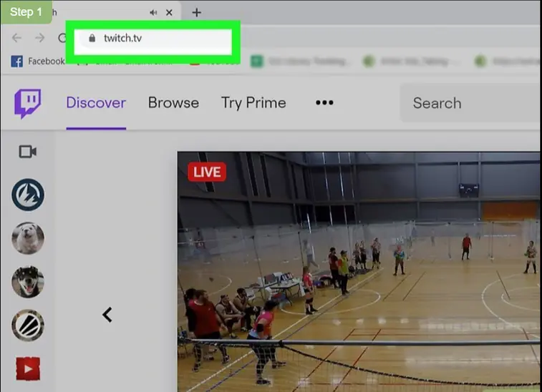Click the followed channels camera icon

point(28,152)
